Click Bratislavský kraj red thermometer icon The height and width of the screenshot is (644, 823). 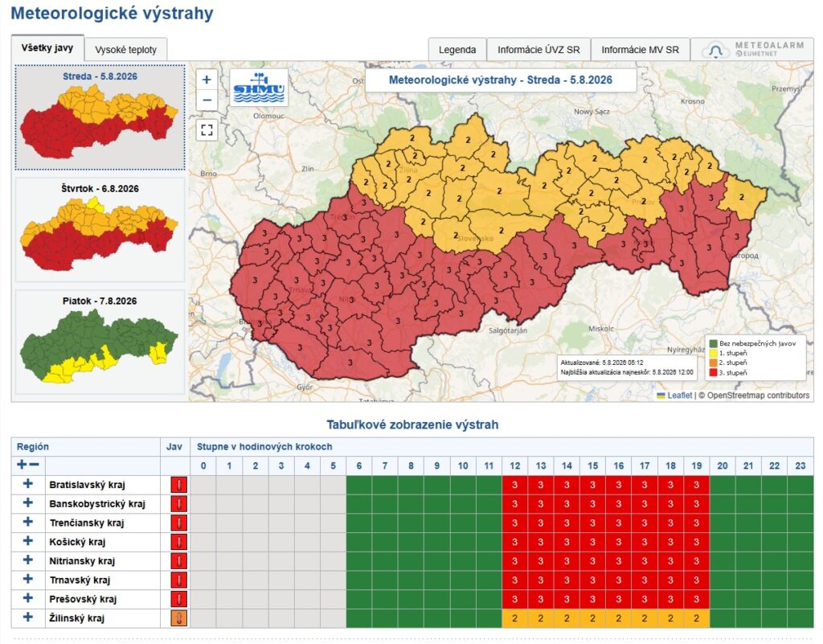click(x=178, y=485)
